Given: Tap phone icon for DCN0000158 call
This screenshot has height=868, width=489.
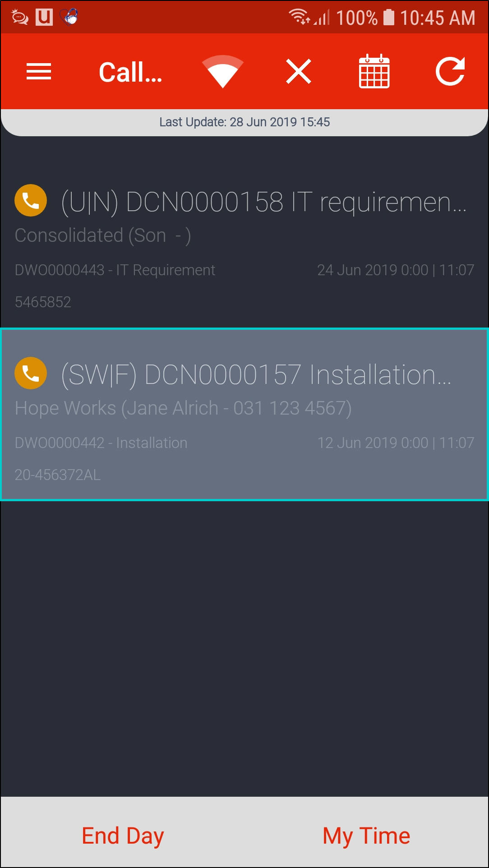Looking at the screenshot, I should point(31,200).
